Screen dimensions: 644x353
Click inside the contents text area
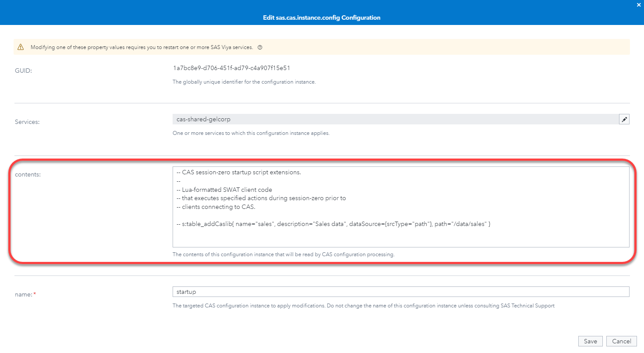pos(401,207)
